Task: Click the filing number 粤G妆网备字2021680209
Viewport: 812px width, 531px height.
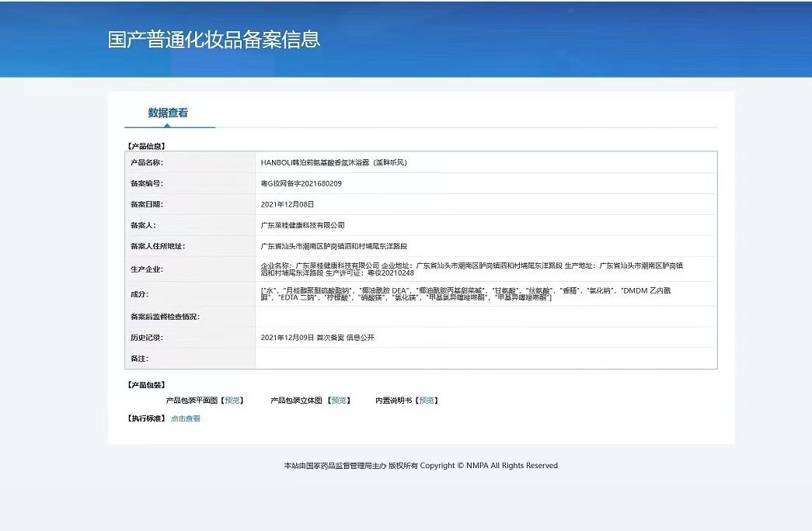Action: pyautogui.click(x=301, y=184)
